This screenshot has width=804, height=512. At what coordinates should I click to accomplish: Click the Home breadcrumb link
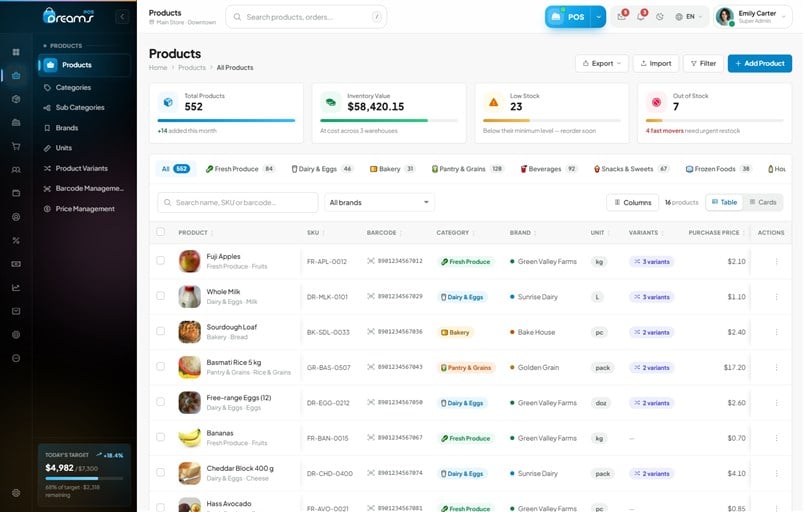pyautogui.click(x=158, y=68)
